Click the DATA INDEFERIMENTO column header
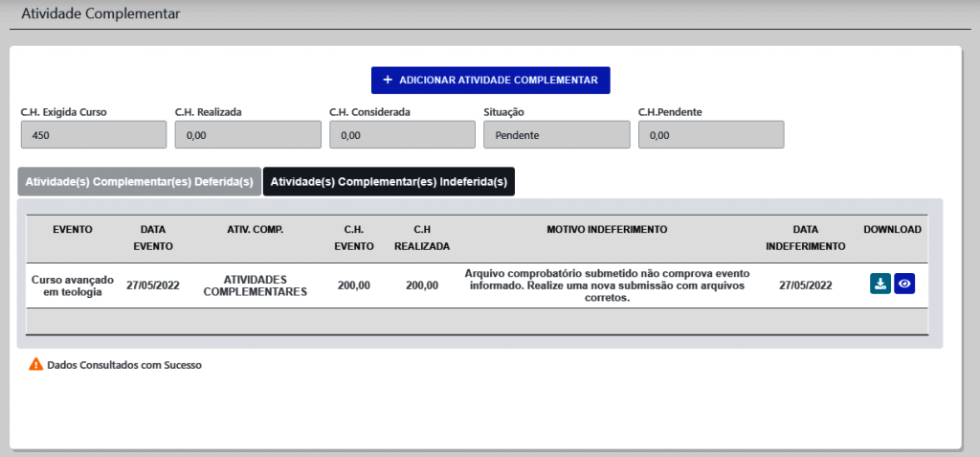Screen dimensions: 980x457 coord(805,238)
